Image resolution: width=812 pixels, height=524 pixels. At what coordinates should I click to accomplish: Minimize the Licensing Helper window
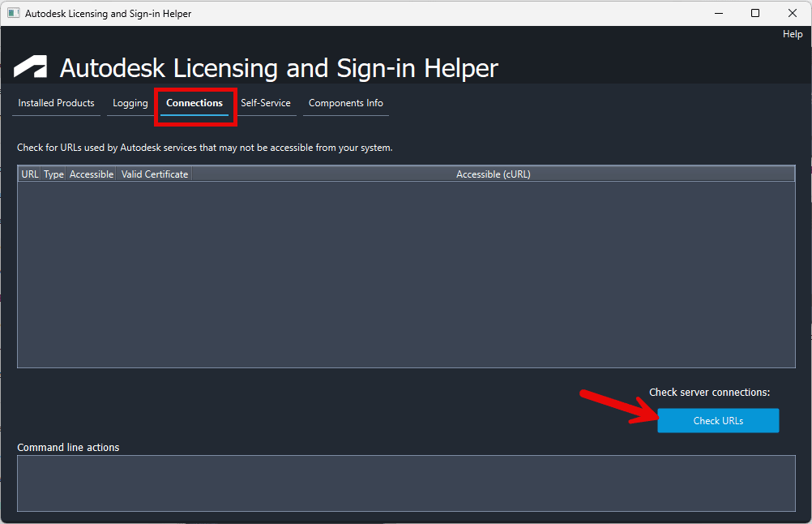pyautogui.click(x=719, y=14)
